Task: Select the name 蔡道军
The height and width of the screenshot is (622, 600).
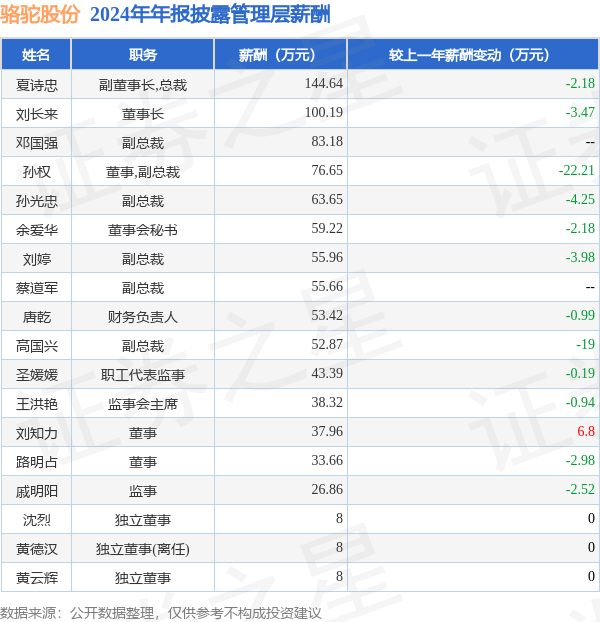Action: pyautogui.click(x=37, y=288)
